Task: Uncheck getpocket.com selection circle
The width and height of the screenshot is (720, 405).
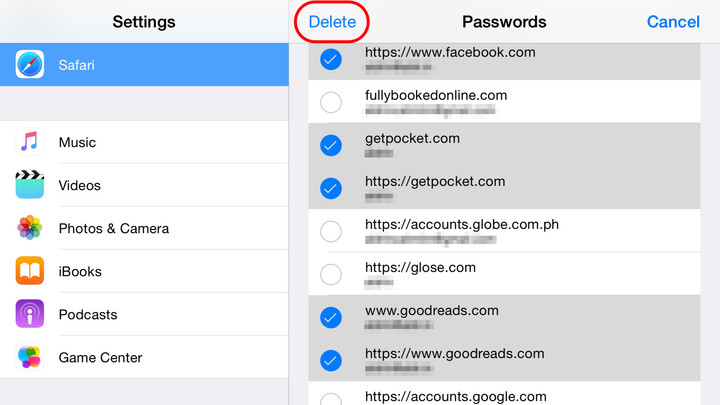Action: click(331, 145)
